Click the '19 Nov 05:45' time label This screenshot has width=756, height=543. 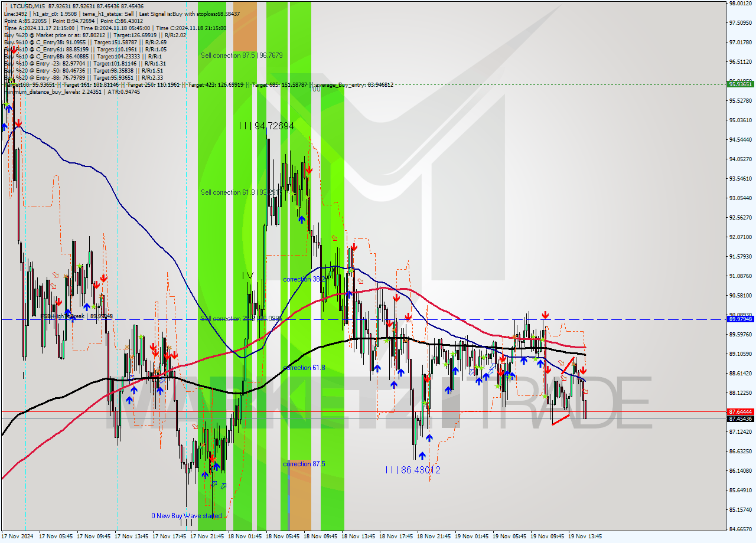509,537
